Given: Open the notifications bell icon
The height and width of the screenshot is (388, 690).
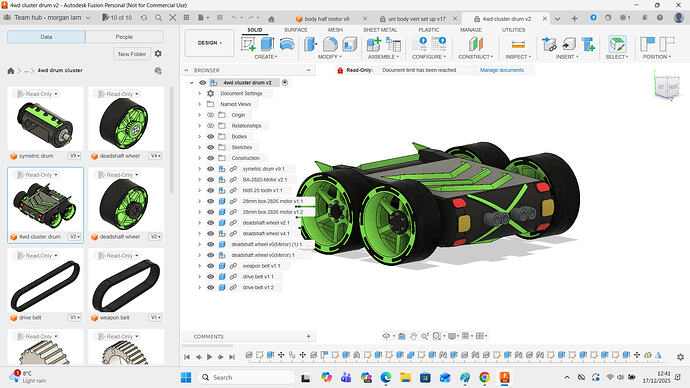Looking at the screenshot, I should (644, 18).
